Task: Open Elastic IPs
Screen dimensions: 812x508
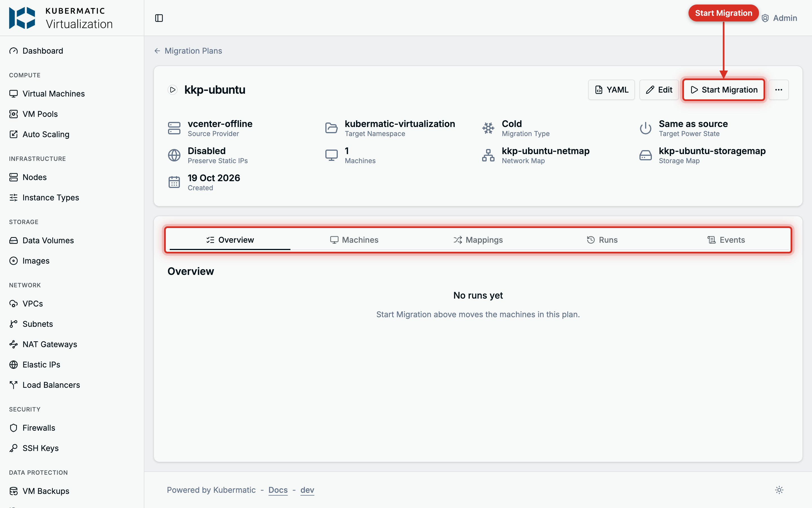Action: coord(35,365)
